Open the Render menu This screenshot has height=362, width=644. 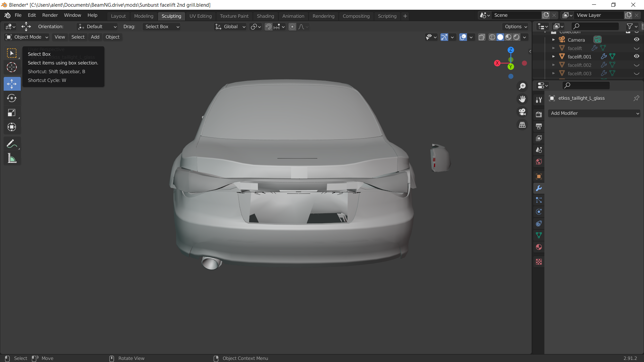50,15
